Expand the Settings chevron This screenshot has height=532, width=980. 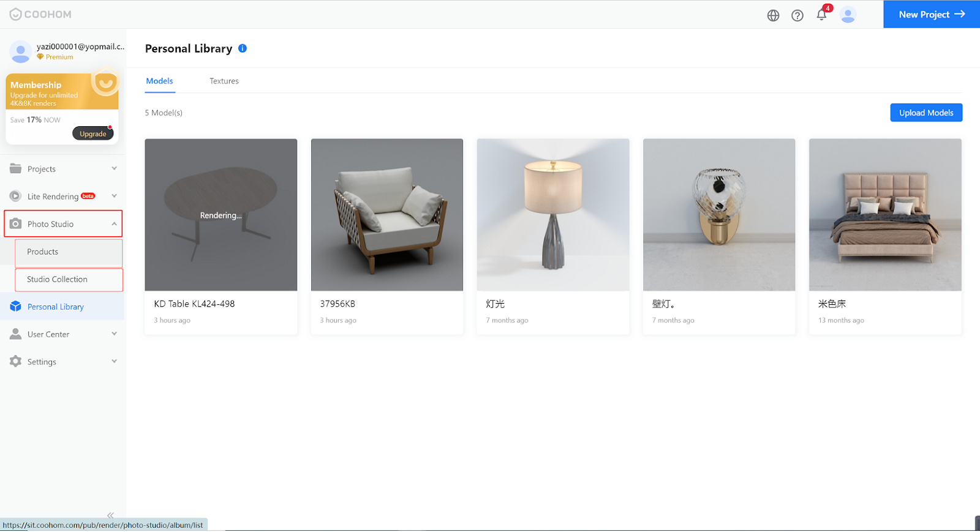(114, 361)
